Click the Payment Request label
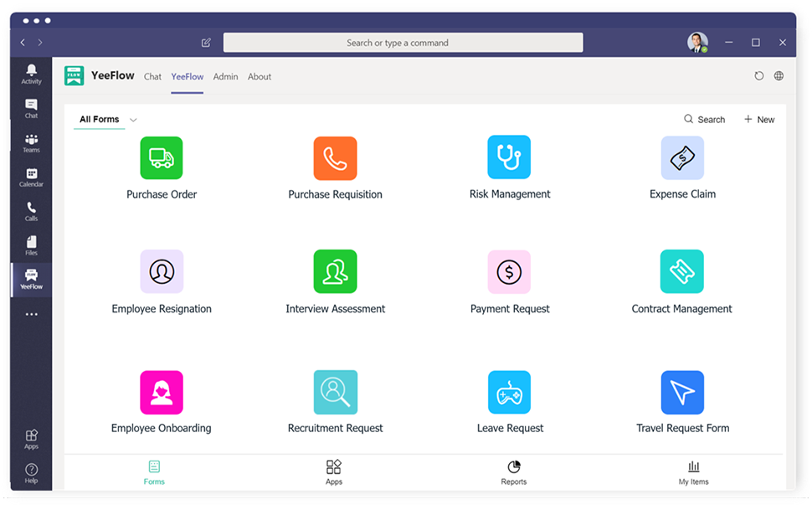 click(510, 309)
